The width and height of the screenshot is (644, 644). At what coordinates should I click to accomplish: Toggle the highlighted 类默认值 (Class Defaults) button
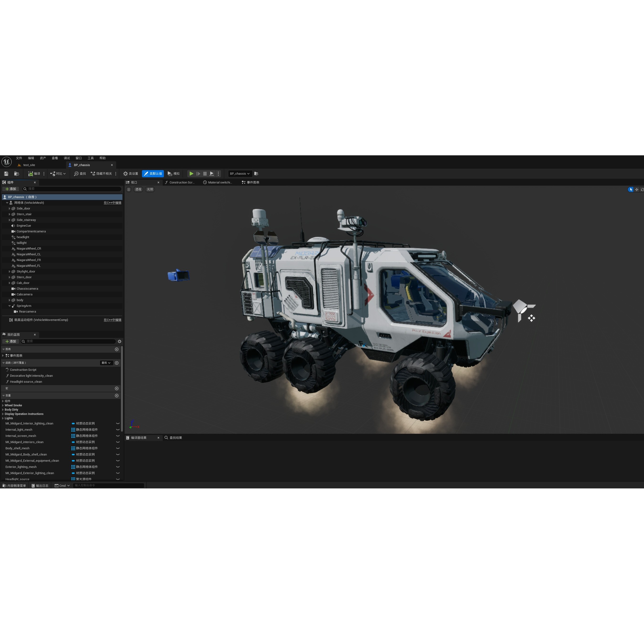click(153, 173)
